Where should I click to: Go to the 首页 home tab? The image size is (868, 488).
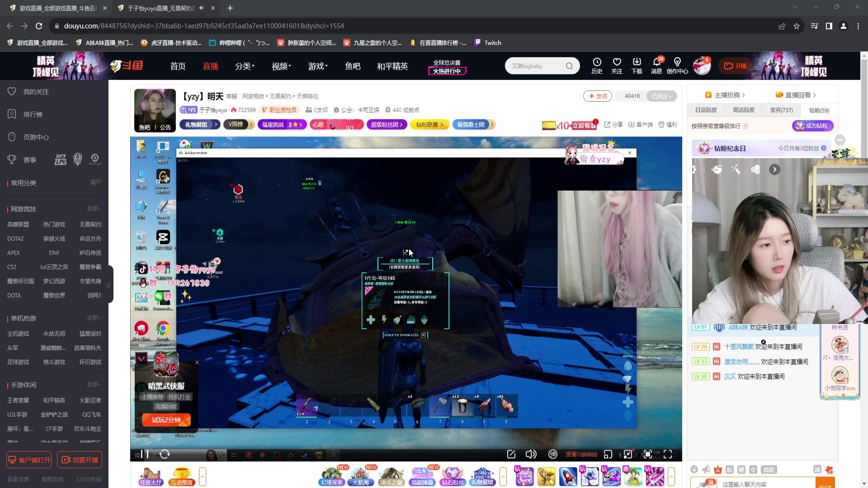tap(178, 66)
